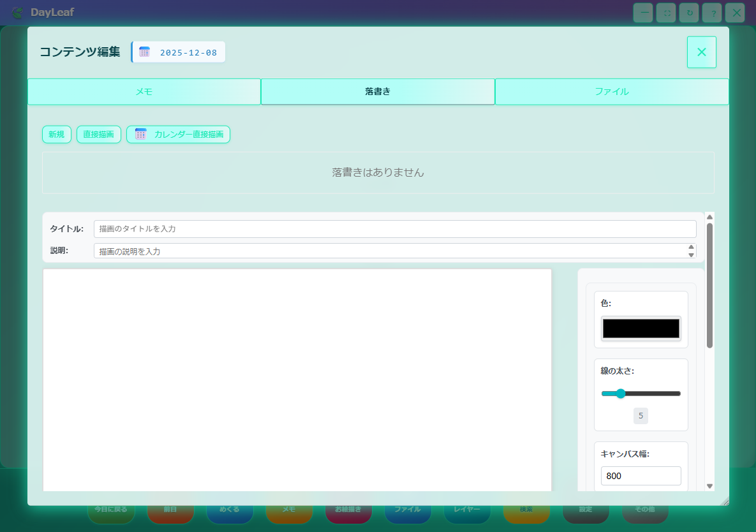Click the 直接描画 button
The height and width of the screenshot is (532, 756).
[98, 134]
